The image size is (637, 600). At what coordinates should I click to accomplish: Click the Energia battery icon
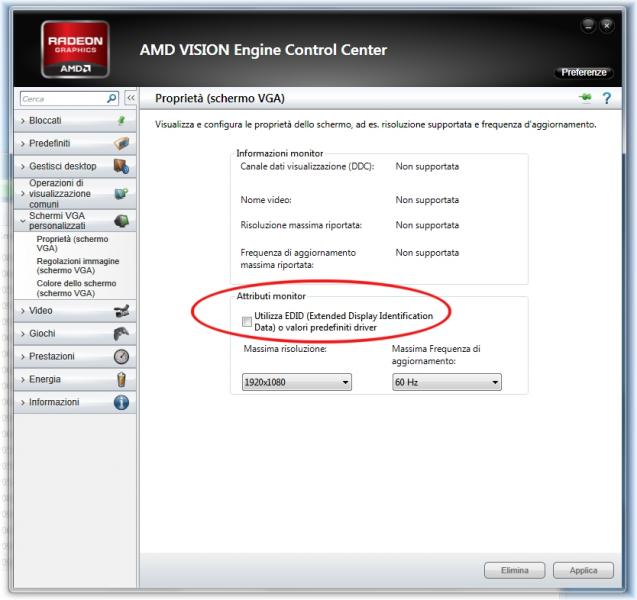click(x=121, y=380)
